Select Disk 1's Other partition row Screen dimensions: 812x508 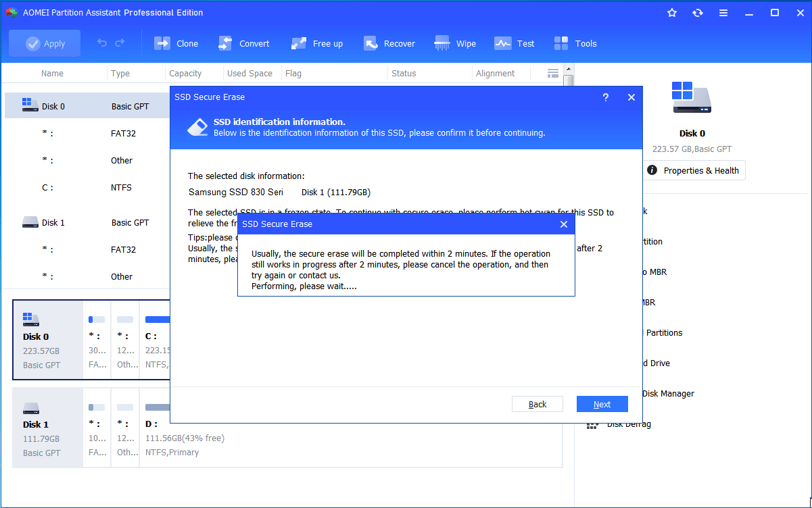[87, 276]
